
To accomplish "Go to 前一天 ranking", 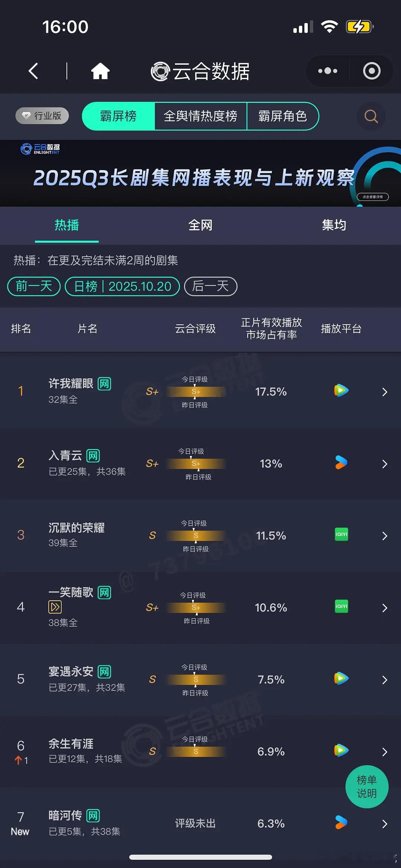I will [34, 286].
